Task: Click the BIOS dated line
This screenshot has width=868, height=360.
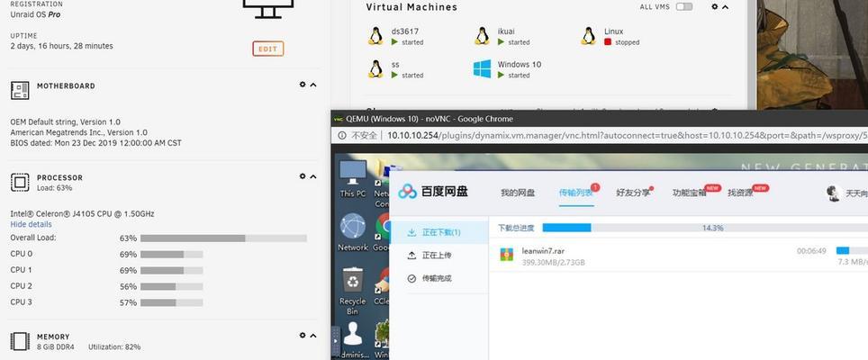Action: pos(95,143)
